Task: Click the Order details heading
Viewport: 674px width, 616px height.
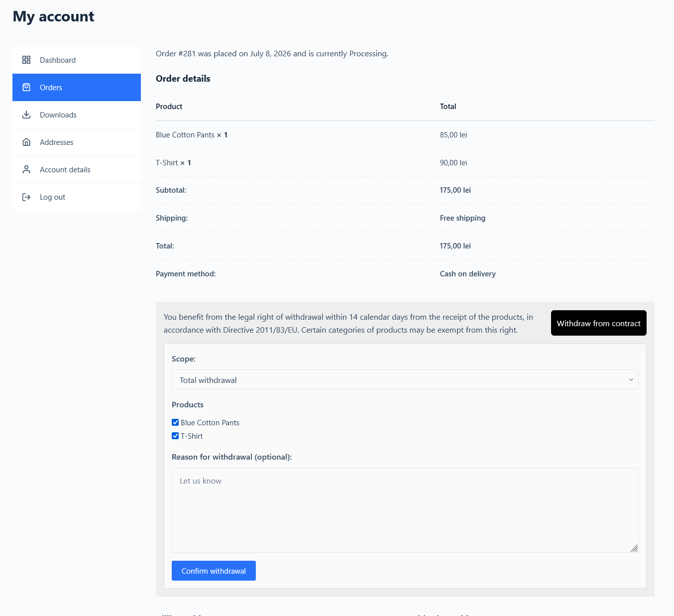Action: point(183,79)
